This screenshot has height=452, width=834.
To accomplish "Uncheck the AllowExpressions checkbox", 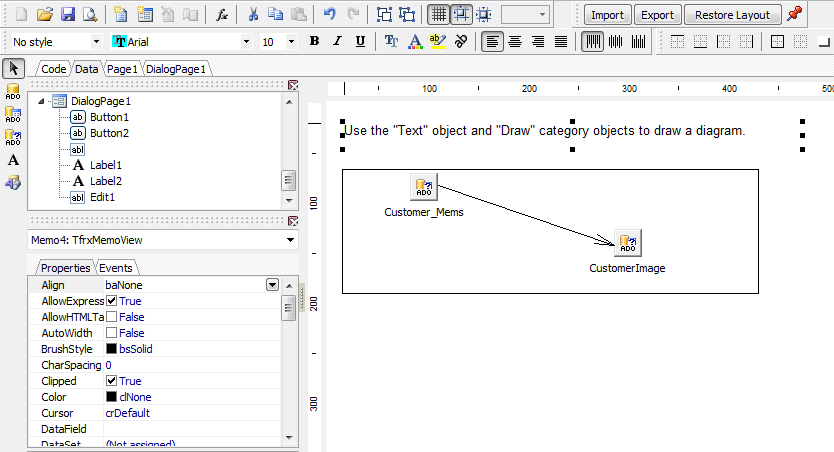I will (x=111, y=301).
